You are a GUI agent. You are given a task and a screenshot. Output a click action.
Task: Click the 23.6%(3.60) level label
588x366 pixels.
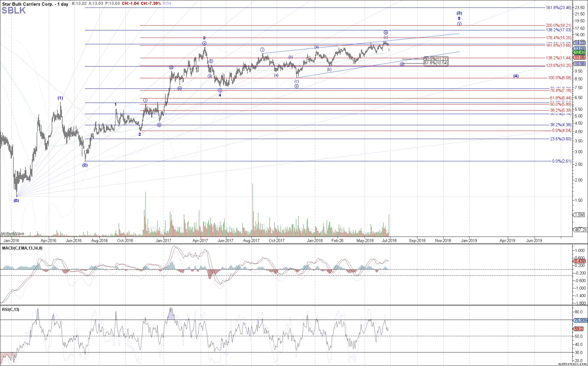coord(561,139)
